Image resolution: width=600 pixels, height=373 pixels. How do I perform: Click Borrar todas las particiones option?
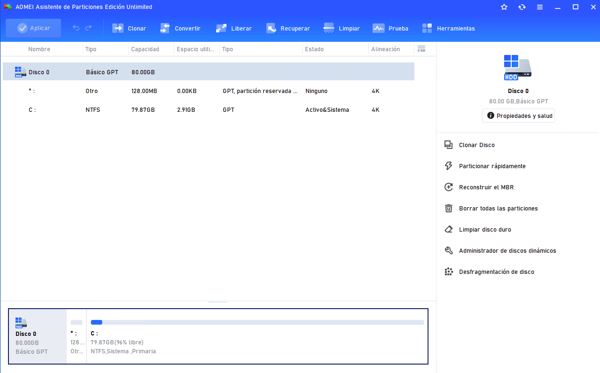(x=498, y=208)
